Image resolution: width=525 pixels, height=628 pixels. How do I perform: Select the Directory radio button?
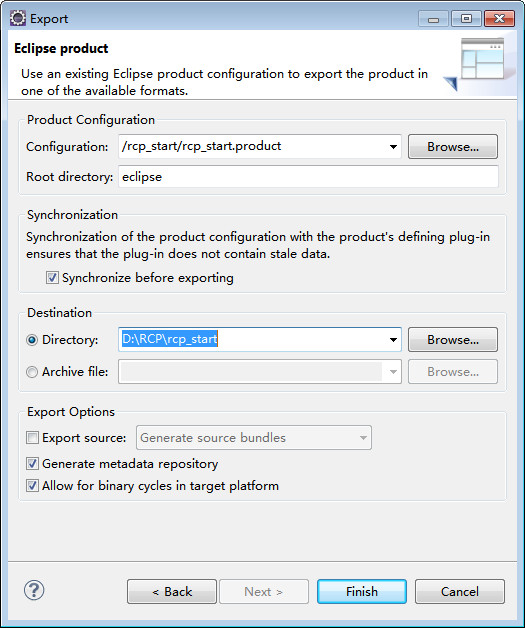pyautogui.click(x=32, y=340)
